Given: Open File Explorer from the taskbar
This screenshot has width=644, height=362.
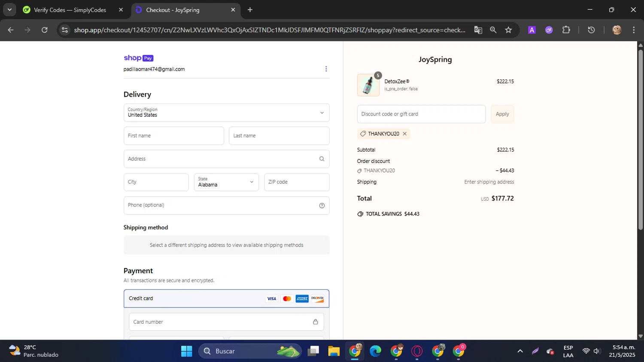Looking at the screenshot, I should (334, 351).
